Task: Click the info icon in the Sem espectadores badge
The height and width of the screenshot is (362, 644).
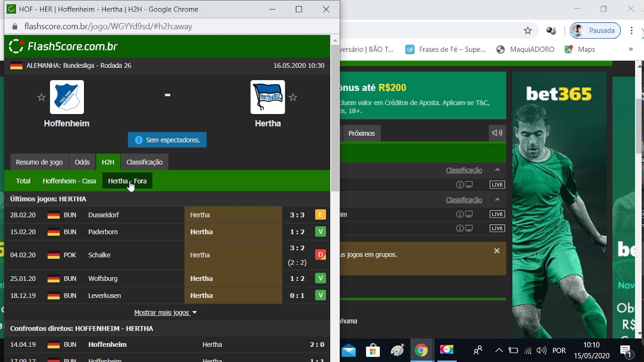Action: click(x=139, y=140)
